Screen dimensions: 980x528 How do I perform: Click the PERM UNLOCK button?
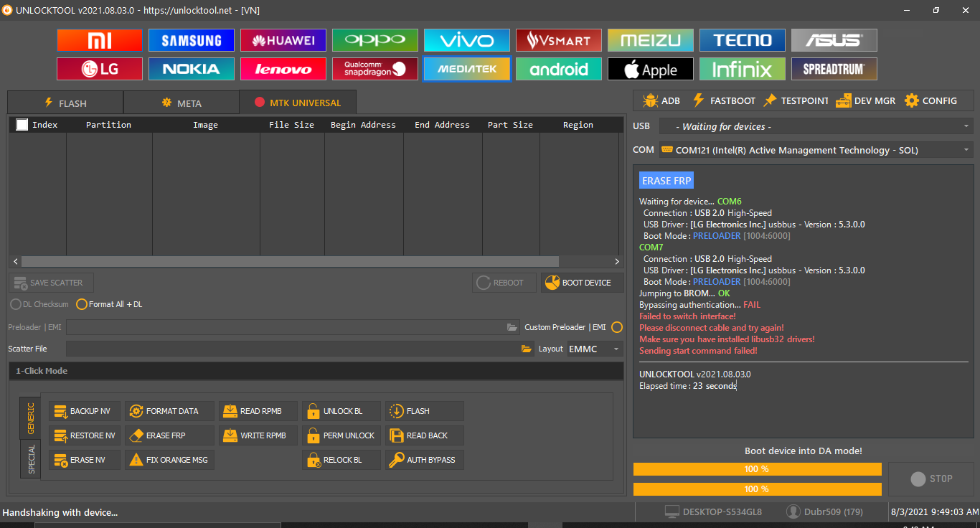pyautogui.click(x=341, y=435)
